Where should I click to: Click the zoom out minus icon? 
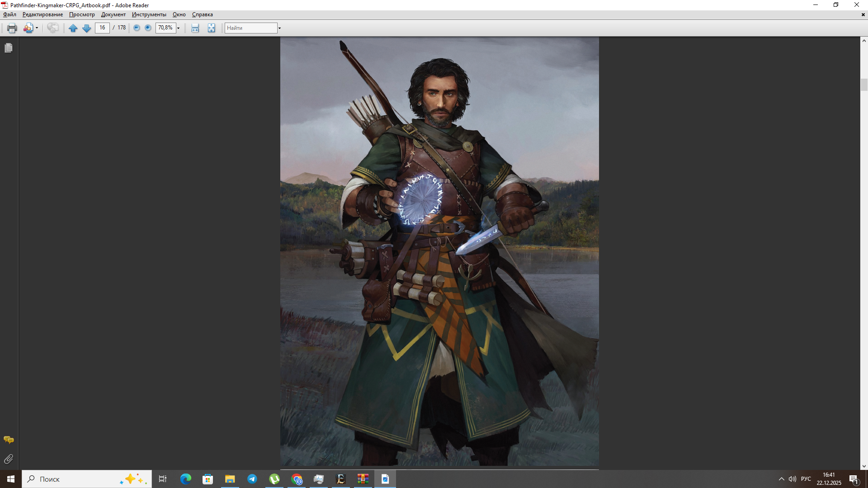click(x=137, y=28)
